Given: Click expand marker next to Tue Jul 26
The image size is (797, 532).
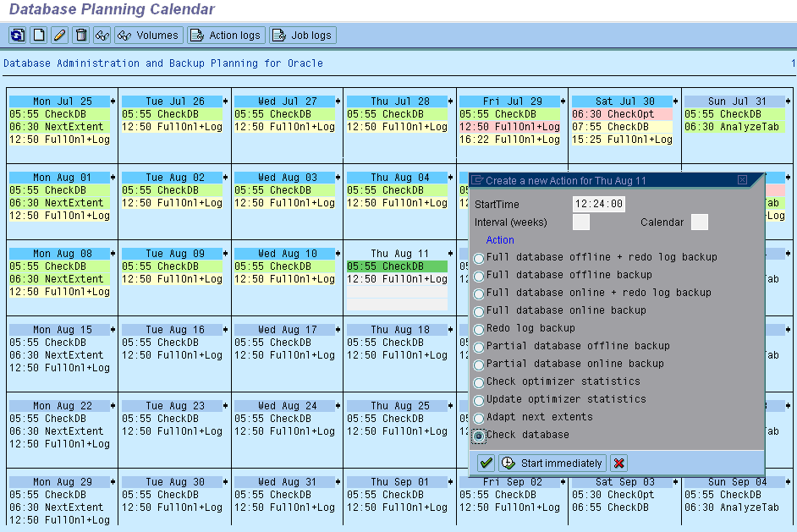Looking at the screenshot, I should point(225,101).
